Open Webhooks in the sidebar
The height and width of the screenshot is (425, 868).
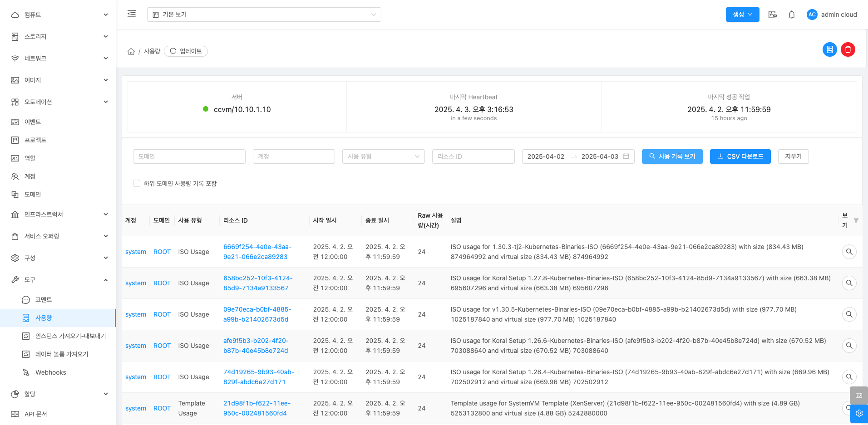[x=50, y=372]
